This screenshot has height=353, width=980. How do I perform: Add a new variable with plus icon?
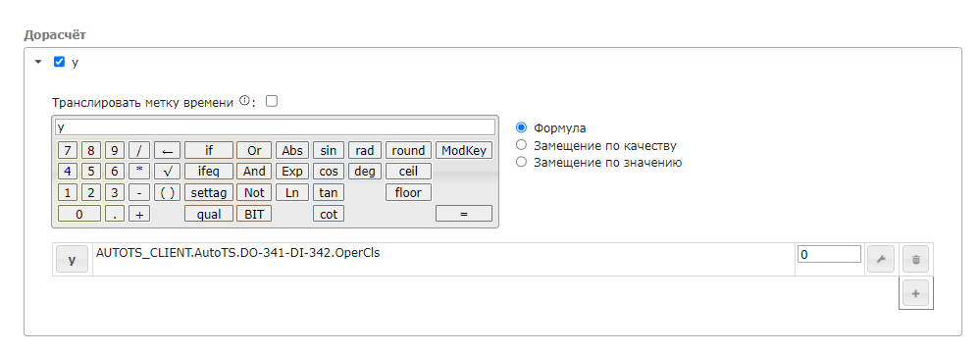[x=915, y=293]
